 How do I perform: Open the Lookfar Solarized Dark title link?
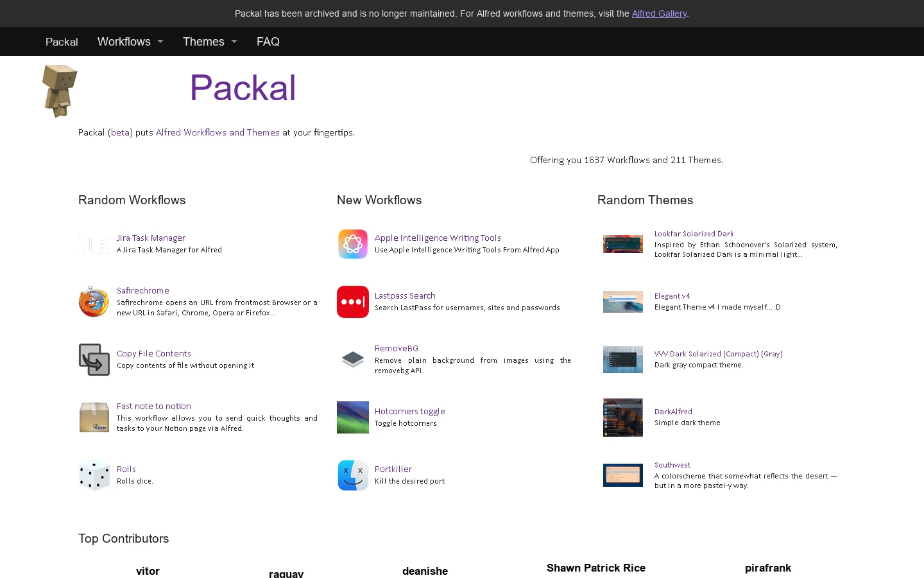click(694, 234)
